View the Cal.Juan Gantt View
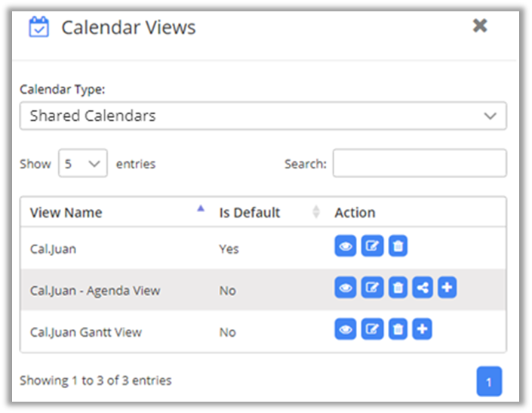 coord(346,329)
